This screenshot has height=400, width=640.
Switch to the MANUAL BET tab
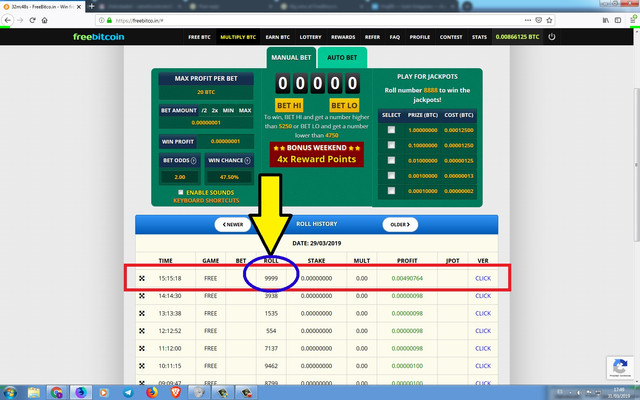pyautogui.click(x=291, y=58)
